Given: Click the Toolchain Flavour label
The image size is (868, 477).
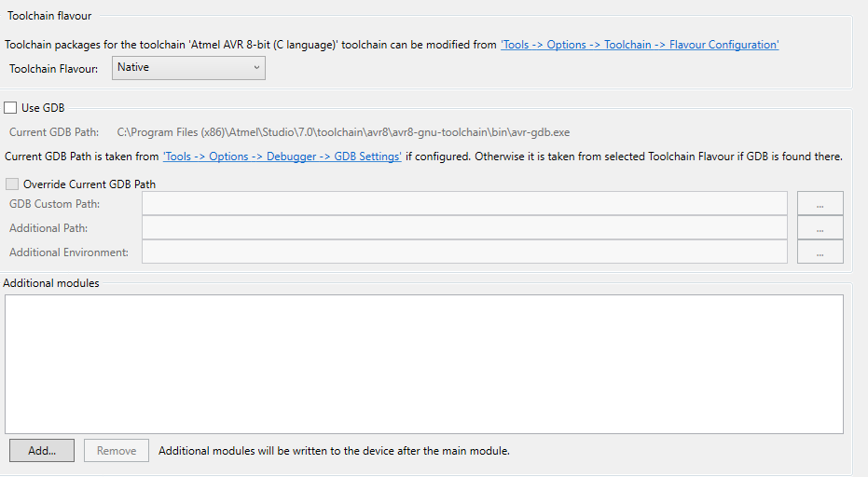Looking at the screenshot, I should pyautogui.click(x=54, y=69).
